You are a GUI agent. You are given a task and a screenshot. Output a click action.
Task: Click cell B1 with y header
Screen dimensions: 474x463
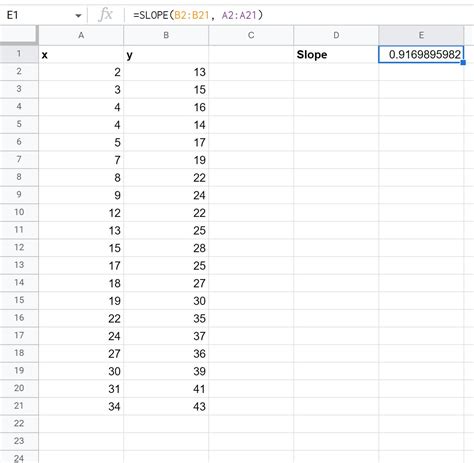click(166, 54)
